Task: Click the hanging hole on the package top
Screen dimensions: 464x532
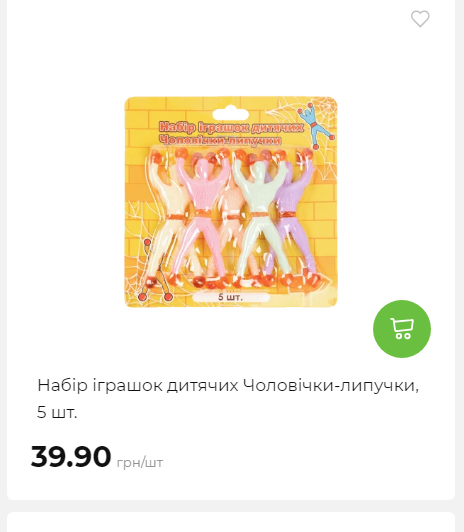Action: tap(231, 114)
